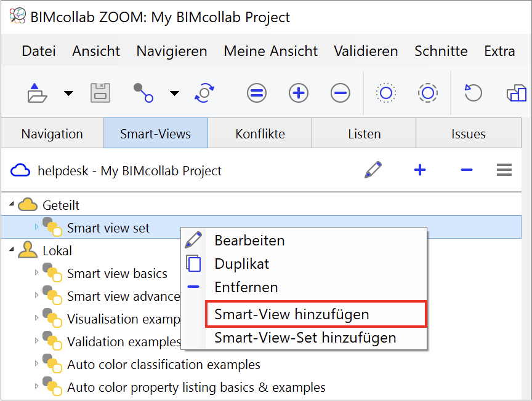Switch to the Konflikte tab
Image resolution: width=532 pixels, height=401 pixels.
260,133
